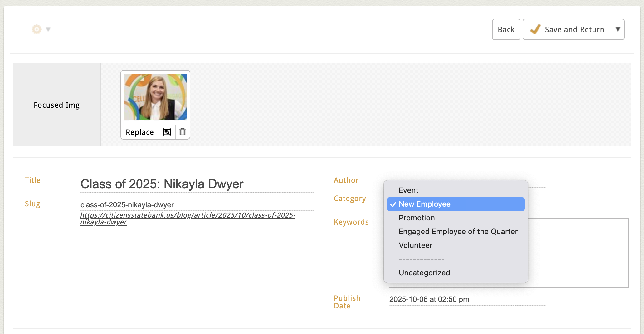Image resolution: width=644 pixels, height=334 pixels.
Task: Choose Event from the category list
Action: (408, 190)
